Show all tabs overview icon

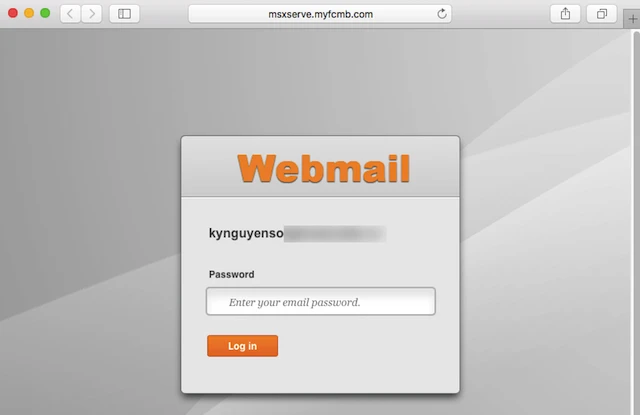602,14
